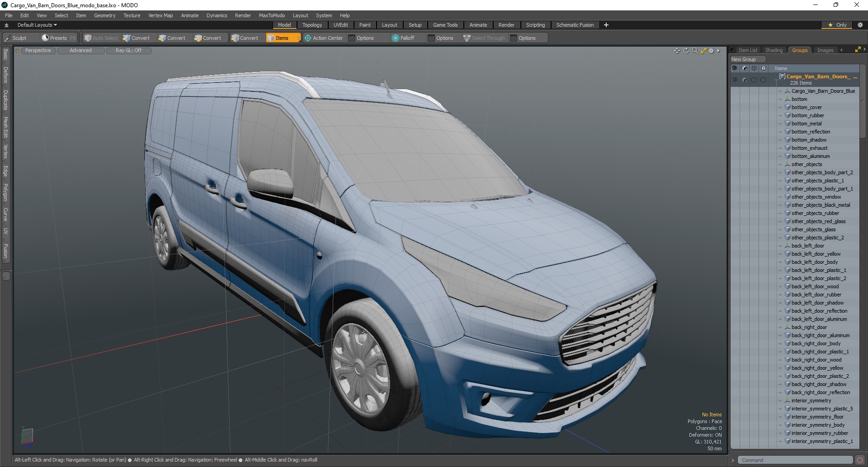868x467 pixels.
Task: Maximize the Groups panel
Action: tap(858, 50)
